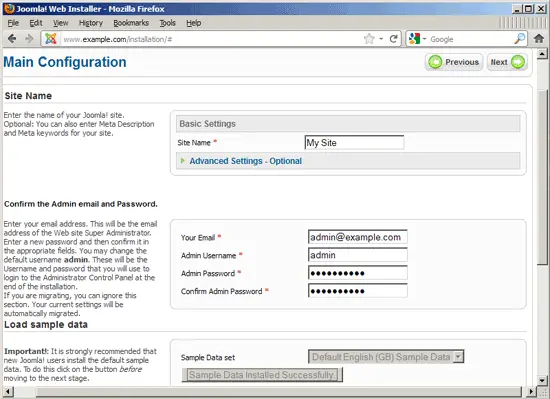Open the bookmark star dropdown arrow
Image resolution: width=550 pixels, height=399 pixels.
point(381,39)
